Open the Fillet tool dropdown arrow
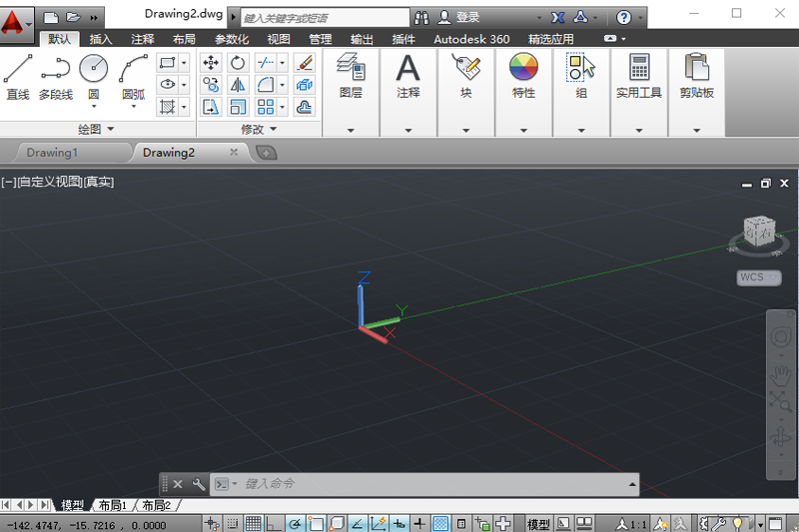 [x=283, y=85]
